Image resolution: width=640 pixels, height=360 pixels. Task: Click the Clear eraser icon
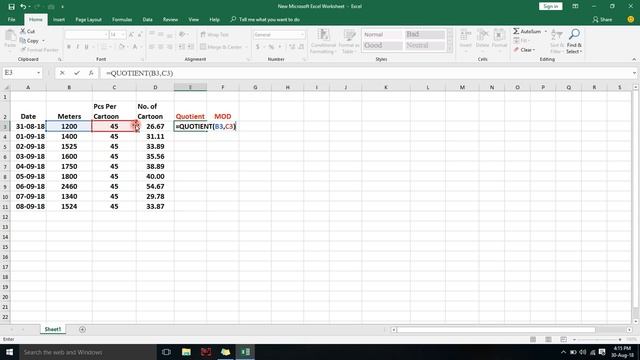(x=516, y=50)
